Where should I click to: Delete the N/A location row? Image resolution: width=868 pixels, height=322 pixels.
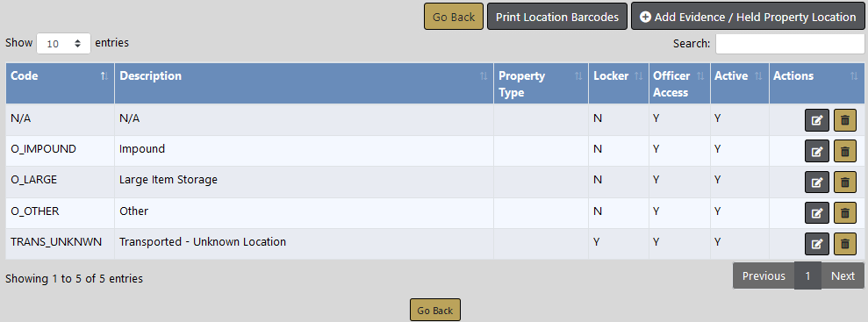[845, 120]
